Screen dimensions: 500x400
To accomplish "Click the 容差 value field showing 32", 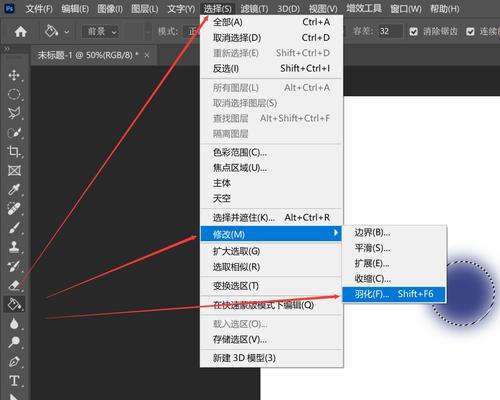I will [x=390, y=32].
